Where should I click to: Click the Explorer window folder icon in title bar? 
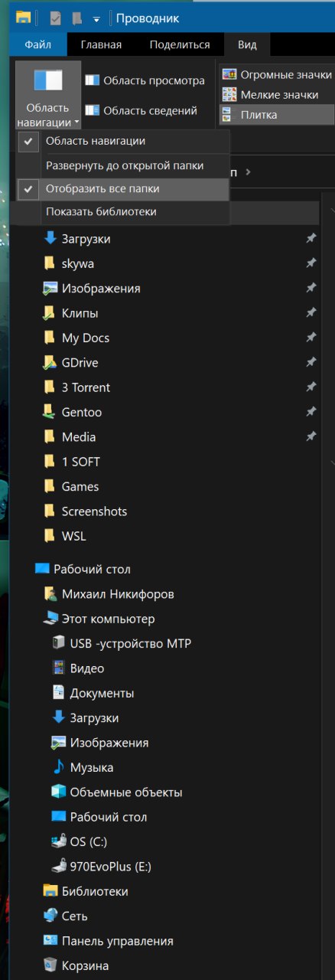pyautogui.click(x=23, y=18)
